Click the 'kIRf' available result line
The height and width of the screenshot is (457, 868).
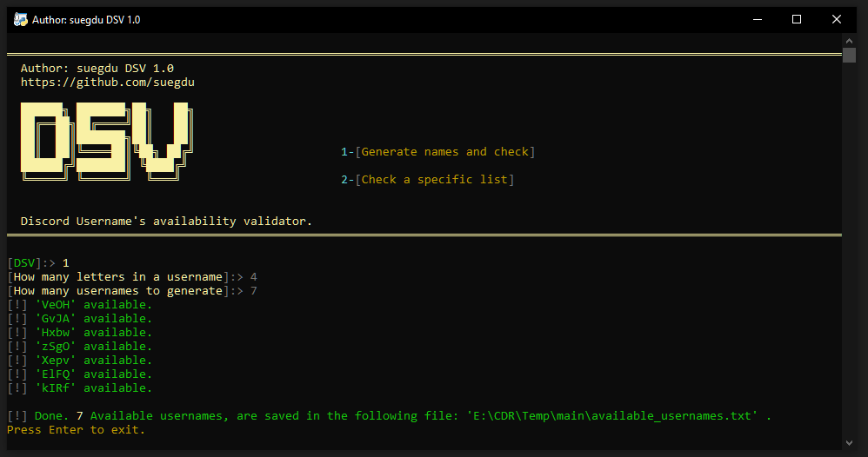80,387
